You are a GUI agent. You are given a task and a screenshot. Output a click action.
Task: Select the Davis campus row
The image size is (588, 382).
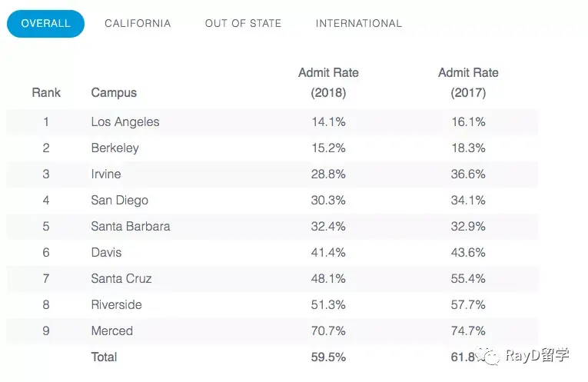pos(272,252)
